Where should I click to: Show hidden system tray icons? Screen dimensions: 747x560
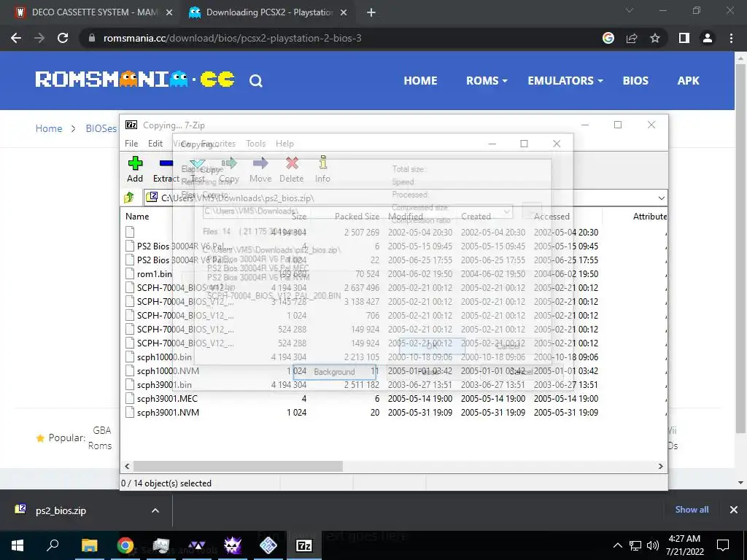617,545
